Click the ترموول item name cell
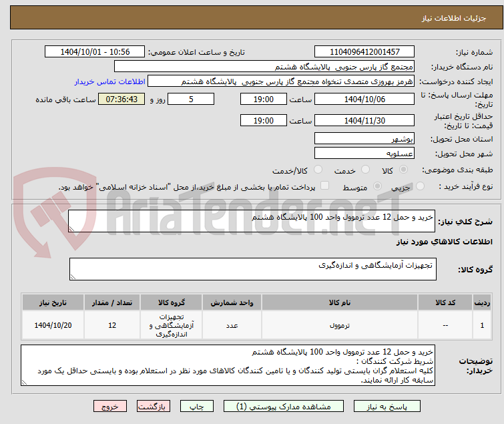Screen dimensions: 504x424 coord(340,325)
